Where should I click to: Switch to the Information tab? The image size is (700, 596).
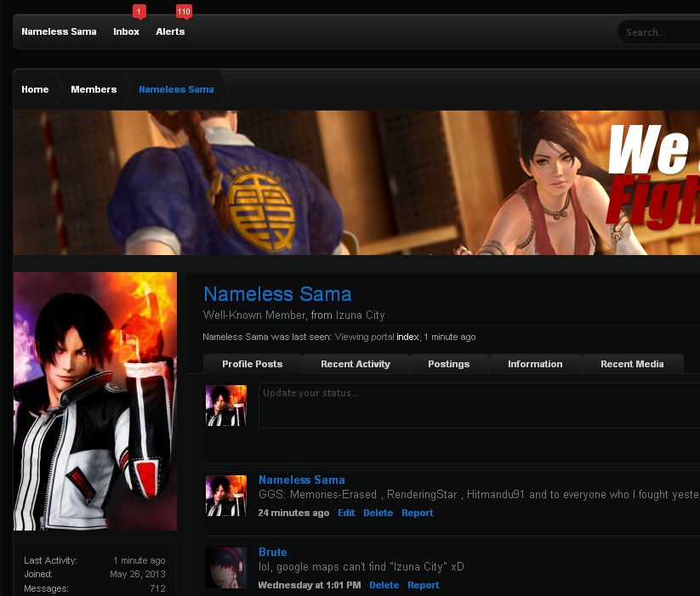[x=535, y=364]
